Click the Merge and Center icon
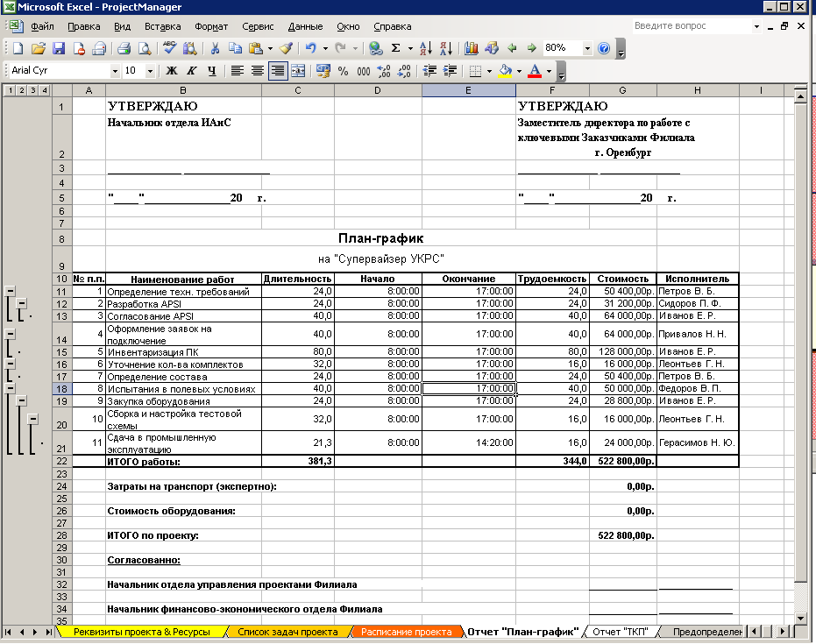 click(x=298, y=71)
